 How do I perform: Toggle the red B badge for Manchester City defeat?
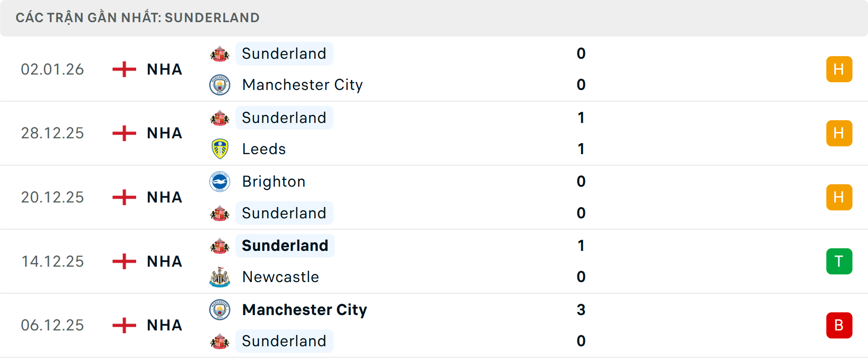click(840, 325)
